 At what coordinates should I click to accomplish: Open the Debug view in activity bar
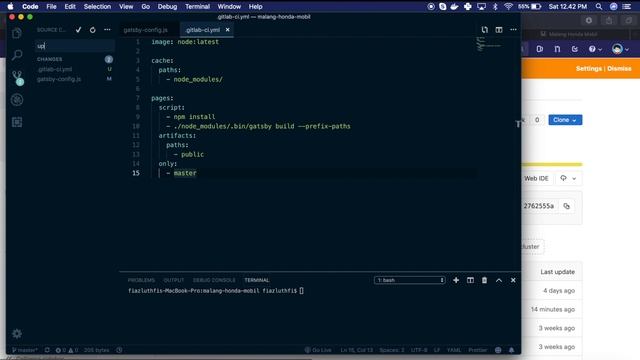(x=17, y=100)
